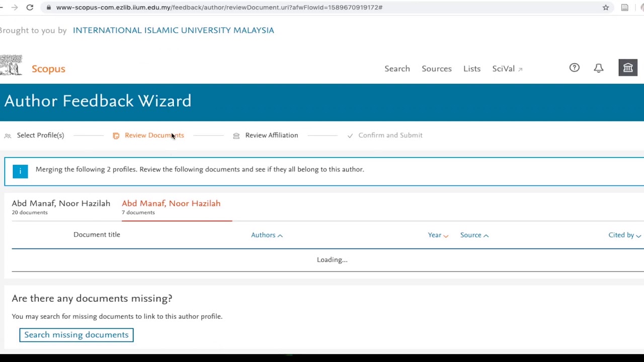Click the Scopus logo text
Screen dimensions: 644x362
tap(48, 69)
